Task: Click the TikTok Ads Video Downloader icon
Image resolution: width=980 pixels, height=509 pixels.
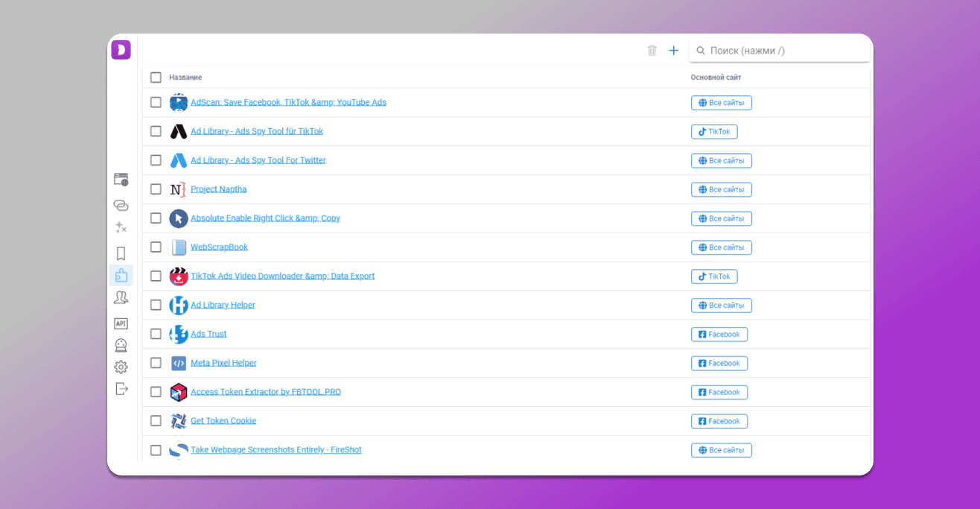Action: click(x=178, y=276)
